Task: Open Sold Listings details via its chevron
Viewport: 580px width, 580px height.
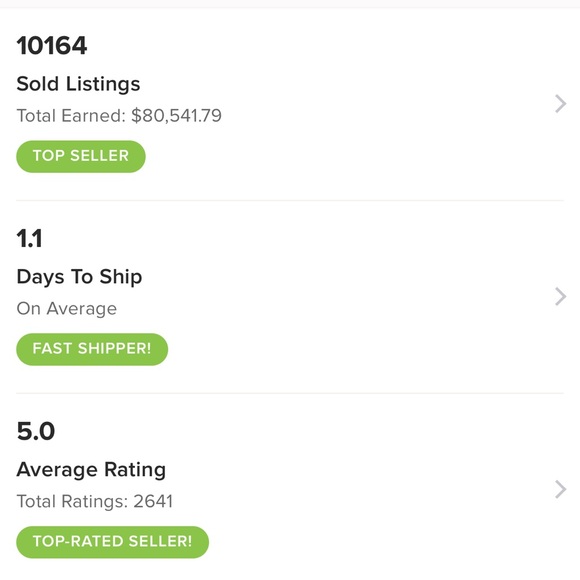Action: [561, 104]
